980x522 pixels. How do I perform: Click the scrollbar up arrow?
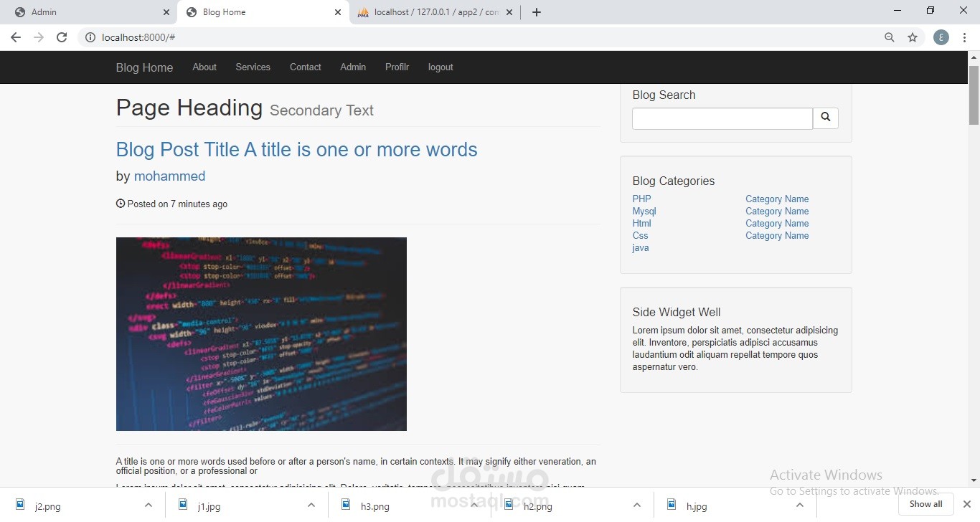coord(974,57)
